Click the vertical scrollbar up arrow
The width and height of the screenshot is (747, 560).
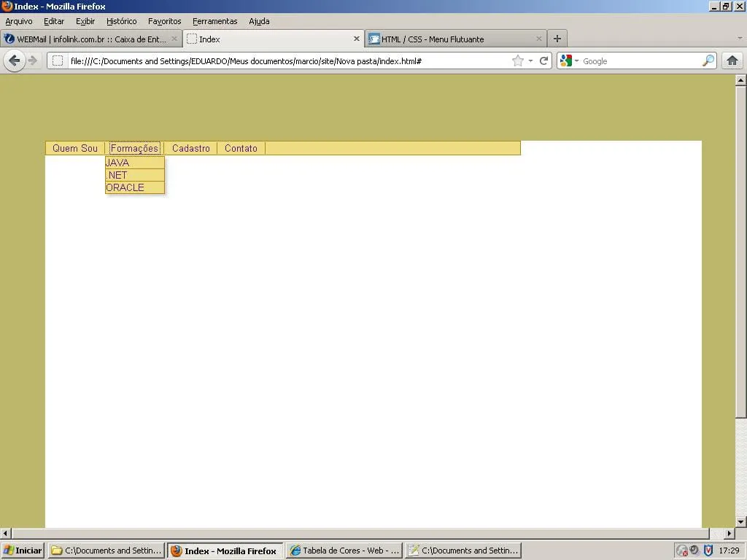pos(740,80)
